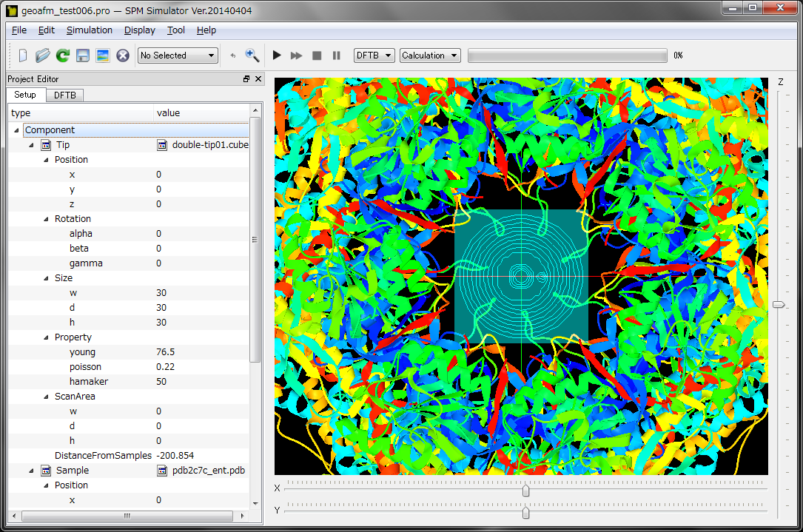This screenshot has width=803, height=532.
Task: Click the fast-forward playback button
Action: coord(297,55)
